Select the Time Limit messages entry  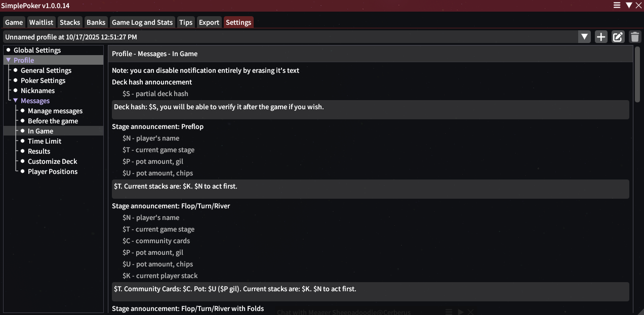[45, 141]
